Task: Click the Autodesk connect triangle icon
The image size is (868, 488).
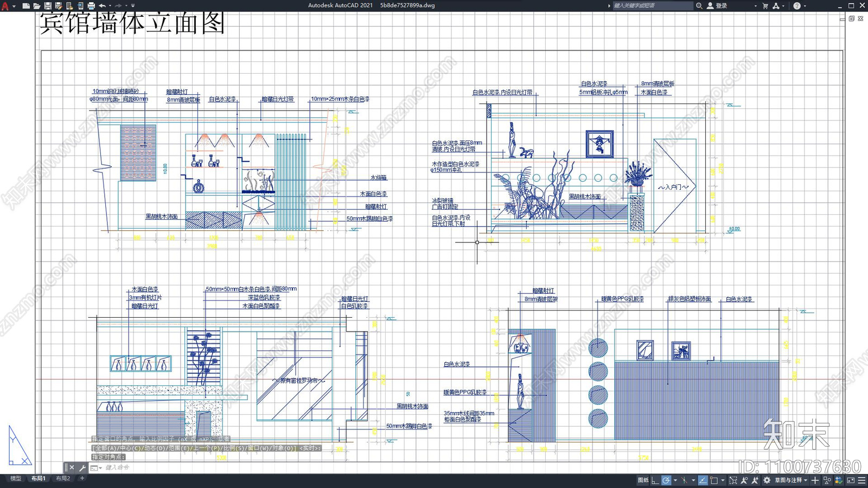Action: point(776,5)
